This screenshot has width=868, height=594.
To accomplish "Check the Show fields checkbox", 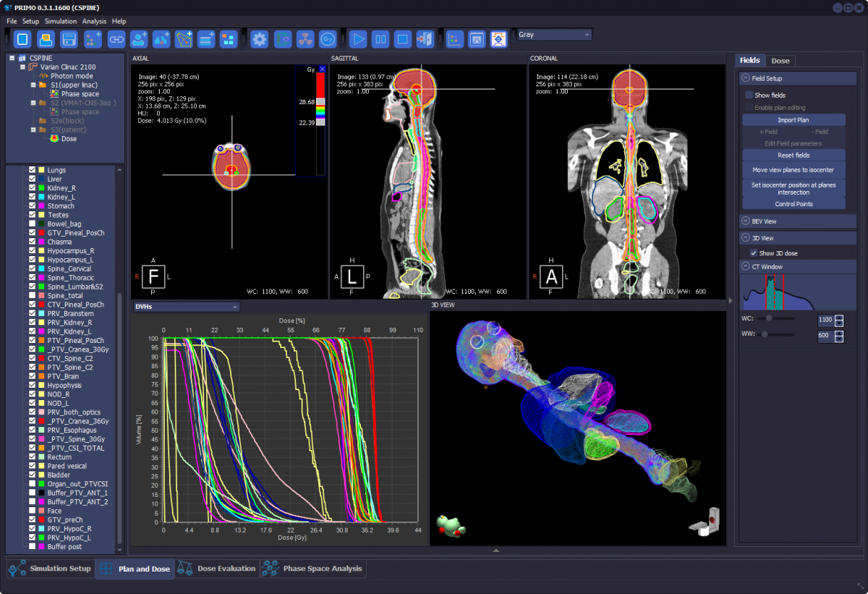I will point(749,95).
